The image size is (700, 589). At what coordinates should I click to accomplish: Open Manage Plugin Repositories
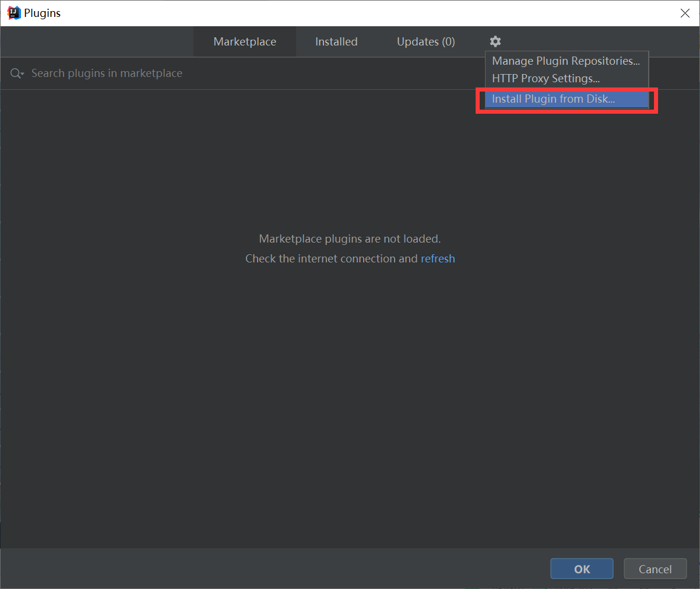565,61
